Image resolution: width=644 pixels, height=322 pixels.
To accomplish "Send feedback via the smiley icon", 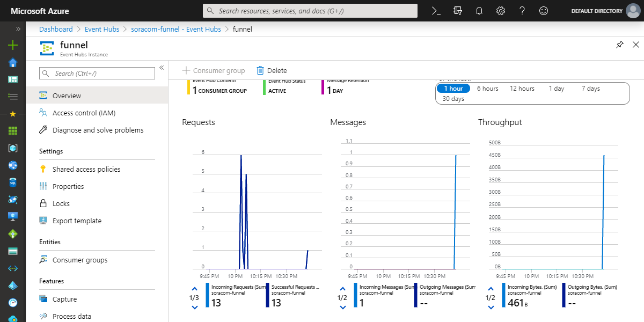I will point(543,11).
